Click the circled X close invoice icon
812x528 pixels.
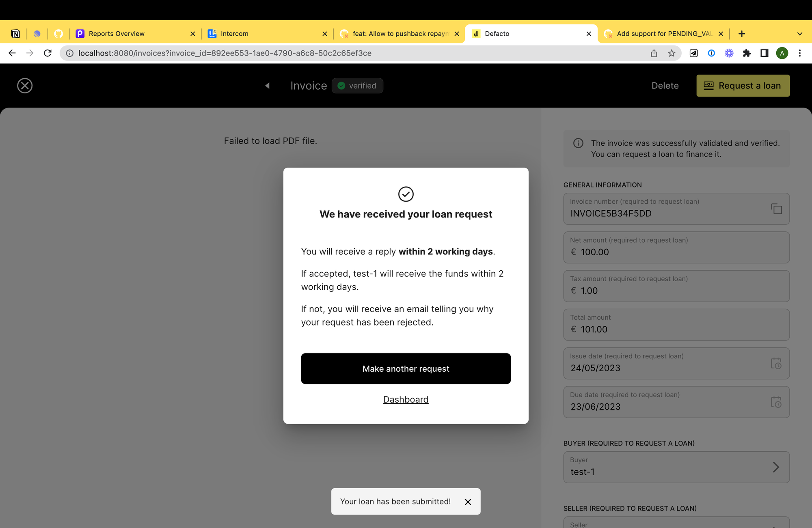pos(25,86)
